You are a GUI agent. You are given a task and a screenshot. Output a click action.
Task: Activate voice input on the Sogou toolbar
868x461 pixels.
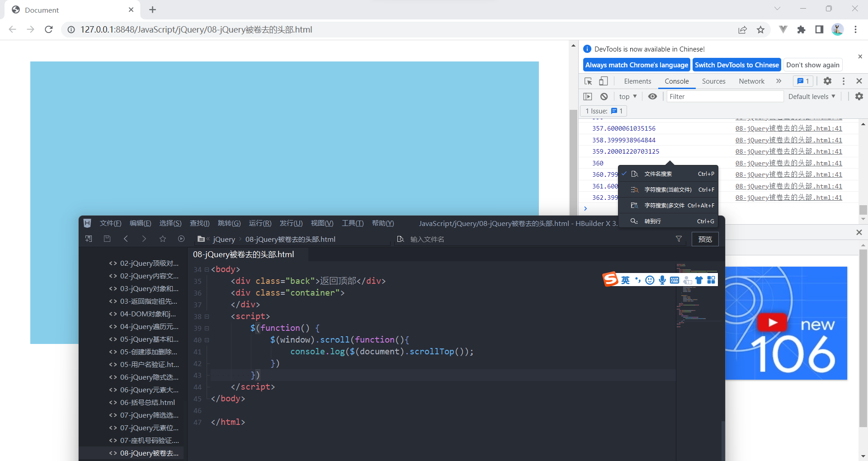662,280
